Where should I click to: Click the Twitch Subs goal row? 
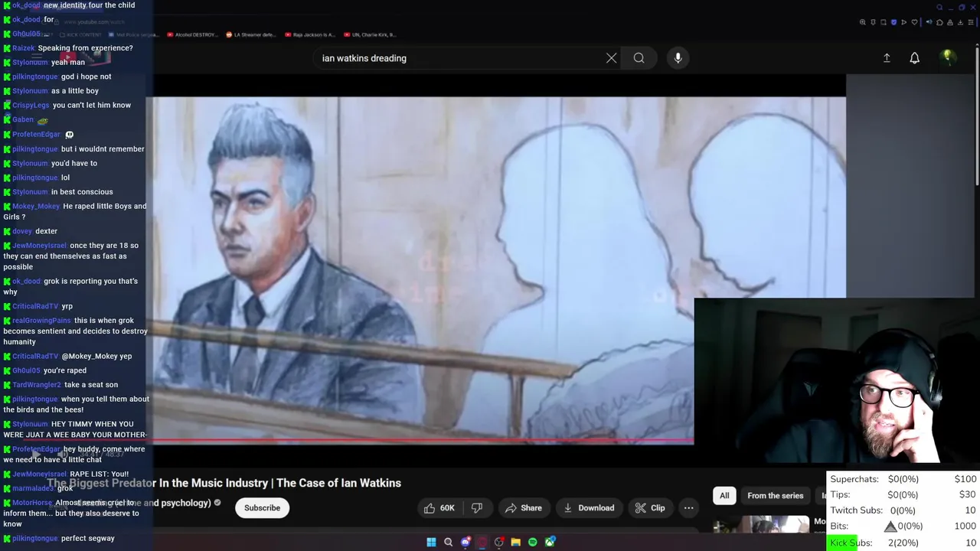click(903, 510)
